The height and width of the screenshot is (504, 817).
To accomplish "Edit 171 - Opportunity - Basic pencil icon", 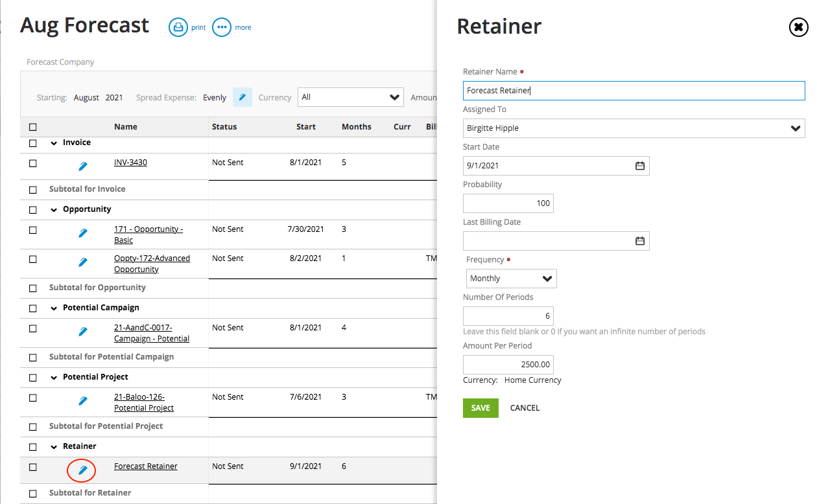I will (x=83, y=233).
